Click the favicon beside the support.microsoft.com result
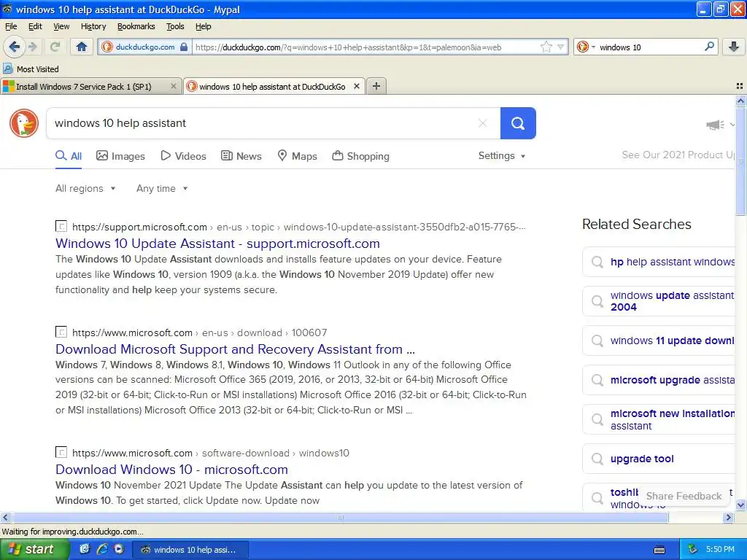747x560 pixels. tap(61, 226)
